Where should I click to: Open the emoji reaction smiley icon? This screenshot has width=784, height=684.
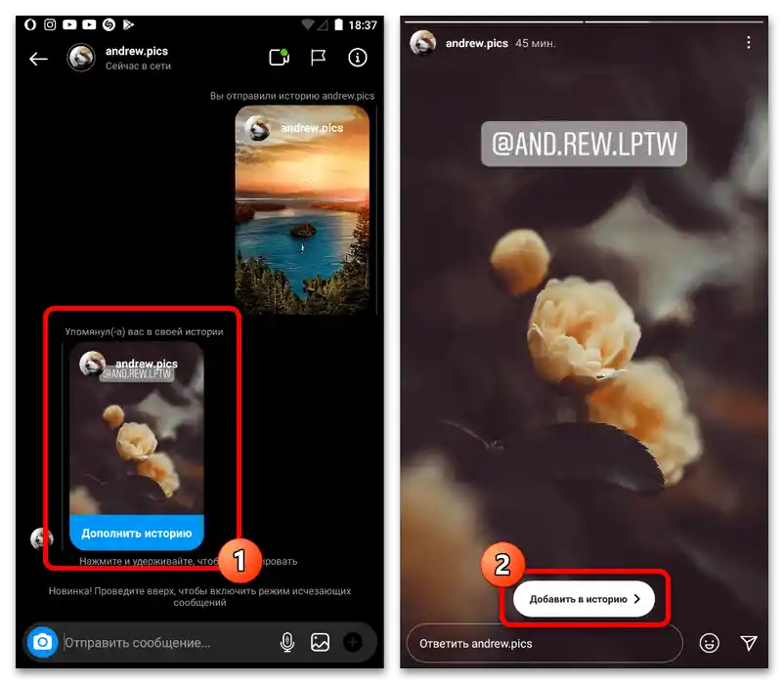coord(709,643)
